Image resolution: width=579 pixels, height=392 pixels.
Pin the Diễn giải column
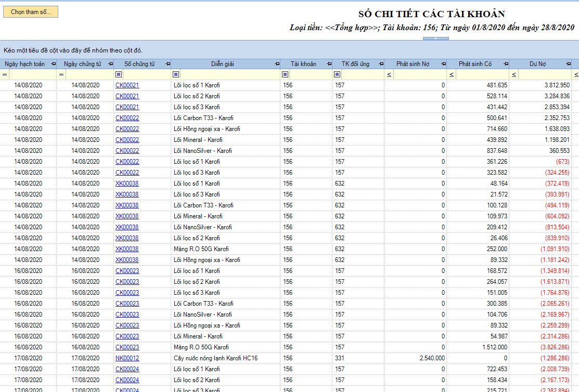pyautogui.click(x=276, y=64)
